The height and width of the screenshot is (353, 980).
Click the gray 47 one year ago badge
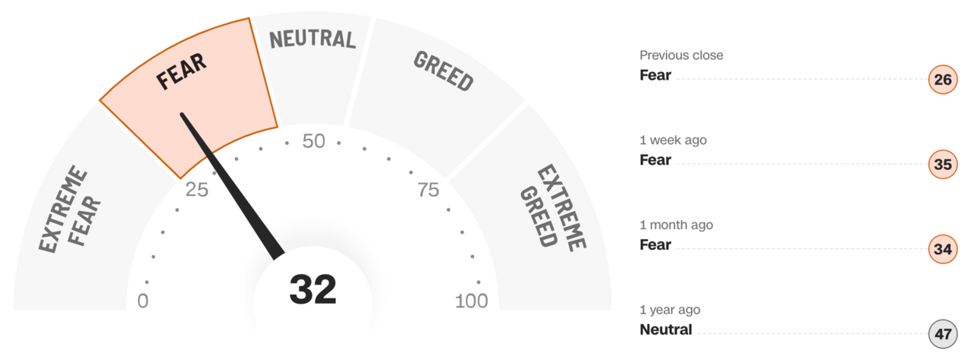(x=943, y=334)
